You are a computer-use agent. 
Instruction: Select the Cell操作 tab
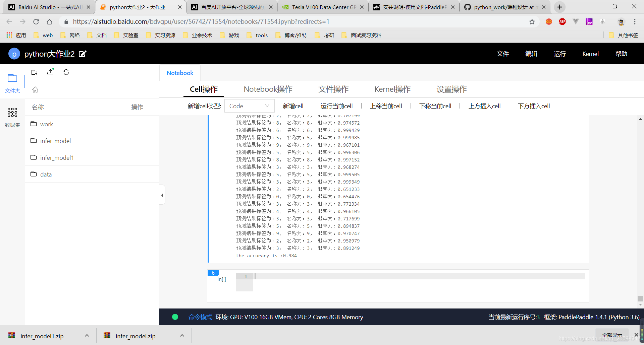tap(204, 89)
